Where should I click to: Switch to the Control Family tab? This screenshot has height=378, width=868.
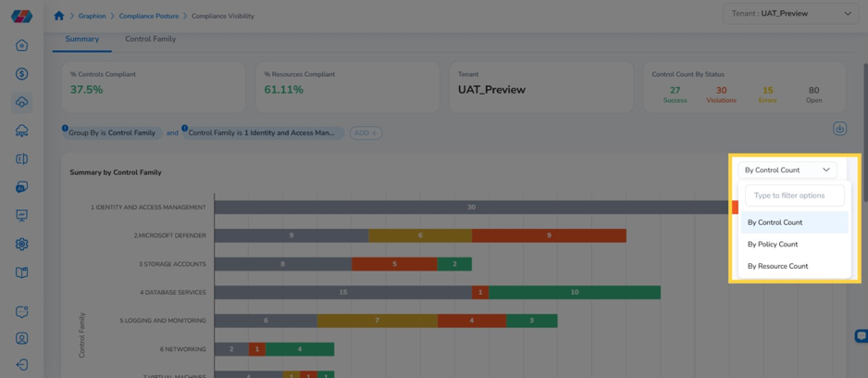click(151, 39)
